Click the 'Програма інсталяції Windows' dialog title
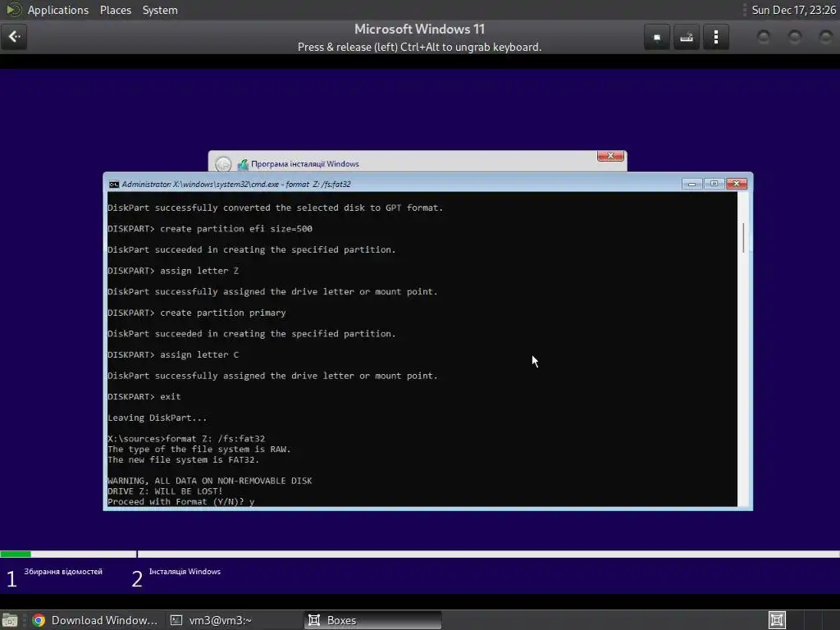The width and height of the screenshot is (840, 630). [x=305, y=164]
